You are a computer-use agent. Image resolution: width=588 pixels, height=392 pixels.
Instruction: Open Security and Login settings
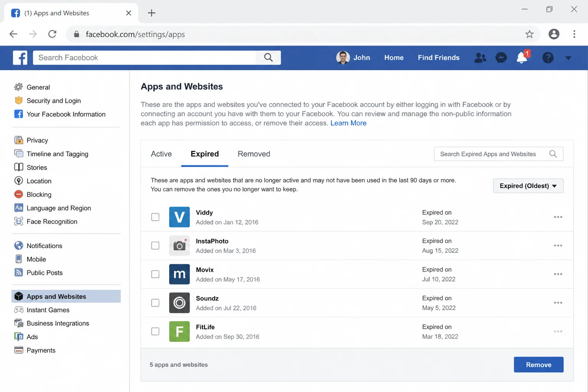click(54, 101)
